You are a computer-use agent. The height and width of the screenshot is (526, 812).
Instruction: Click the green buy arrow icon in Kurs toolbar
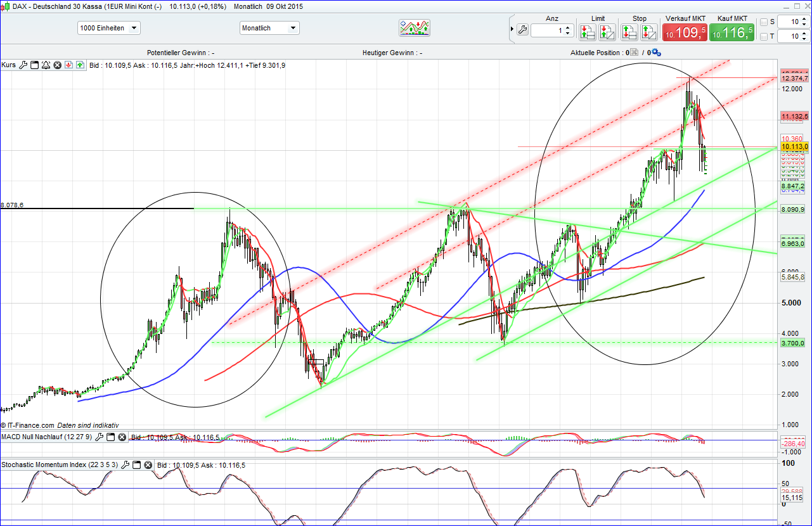79,65
